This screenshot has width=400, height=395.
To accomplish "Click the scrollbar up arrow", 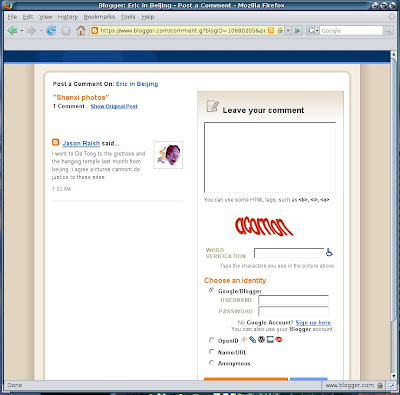I will (393, 54).
